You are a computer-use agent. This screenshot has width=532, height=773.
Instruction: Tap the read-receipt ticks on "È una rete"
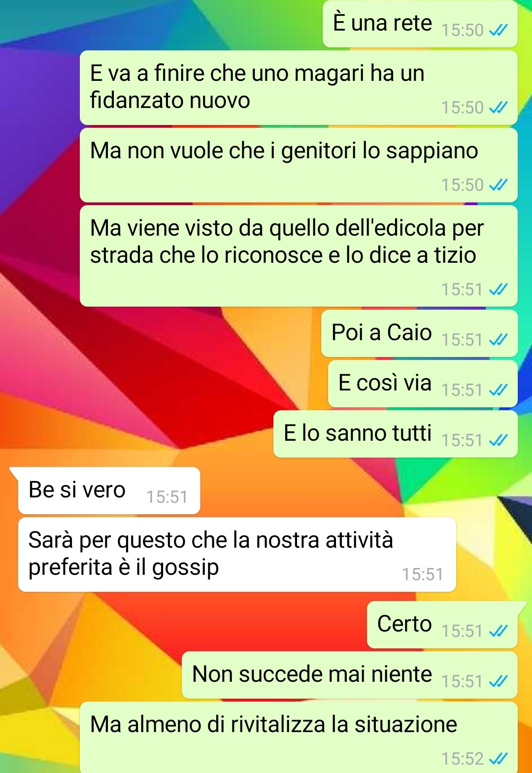498,31
